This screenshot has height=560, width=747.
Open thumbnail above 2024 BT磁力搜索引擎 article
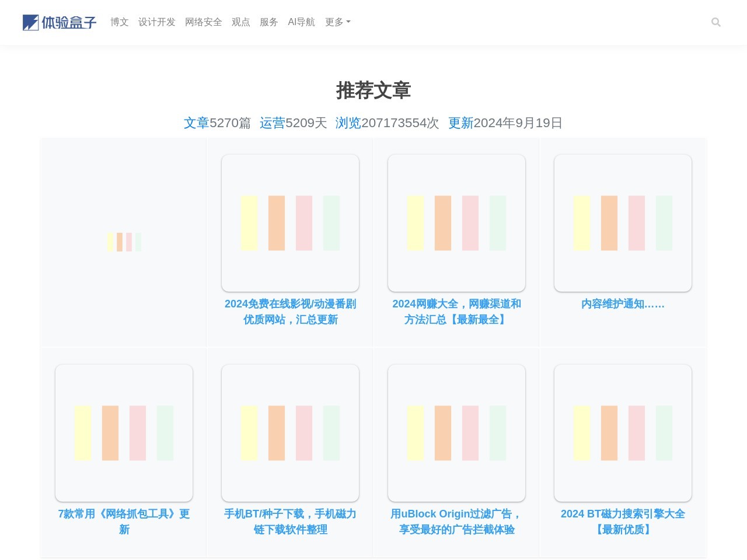click(x=623, y=433)
